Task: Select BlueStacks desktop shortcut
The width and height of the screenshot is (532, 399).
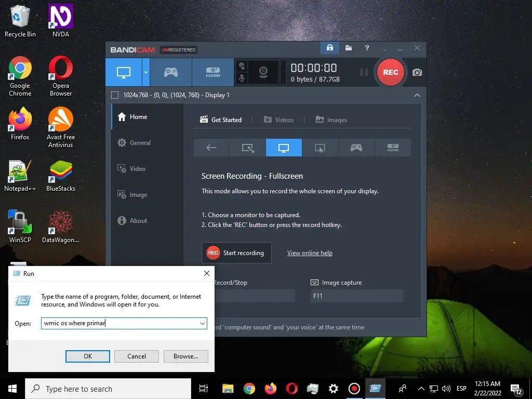Action: pyautogui.click(x=61, y=176)
